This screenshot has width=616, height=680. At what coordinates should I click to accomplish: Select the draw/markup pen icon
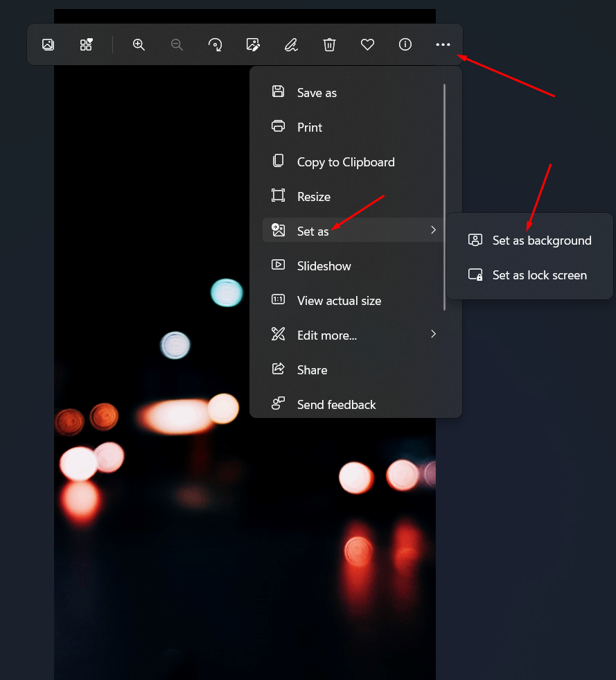291,44
